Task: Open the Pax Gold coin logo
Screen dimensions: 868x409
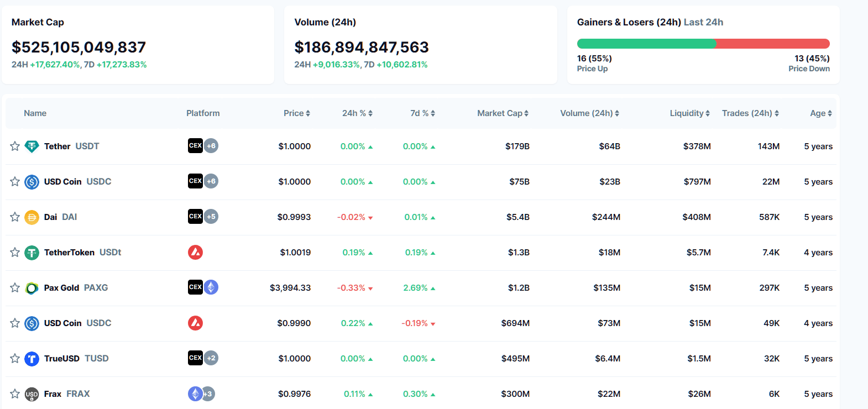Action: coord(32,287)
